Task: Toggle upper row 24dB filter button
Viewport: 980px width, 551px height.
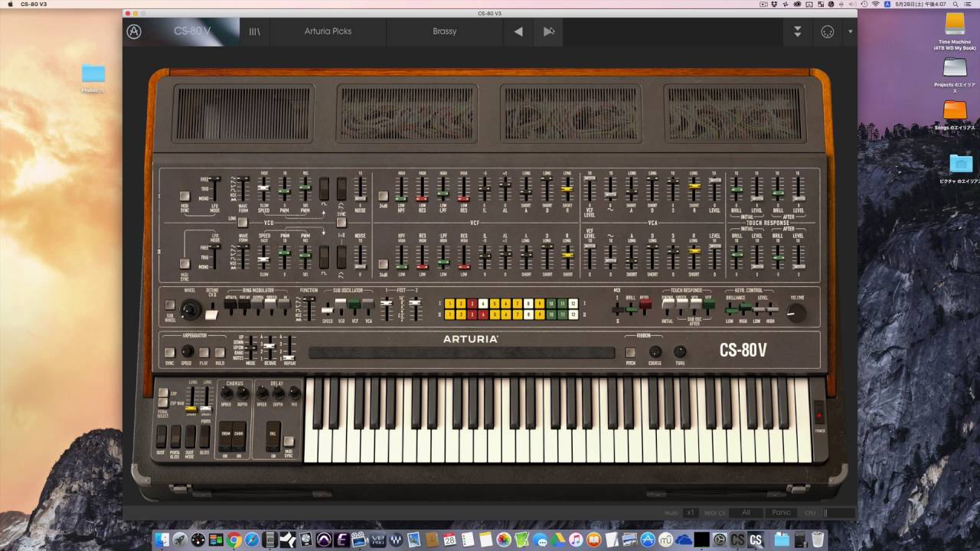Action: tap(383, 196)
